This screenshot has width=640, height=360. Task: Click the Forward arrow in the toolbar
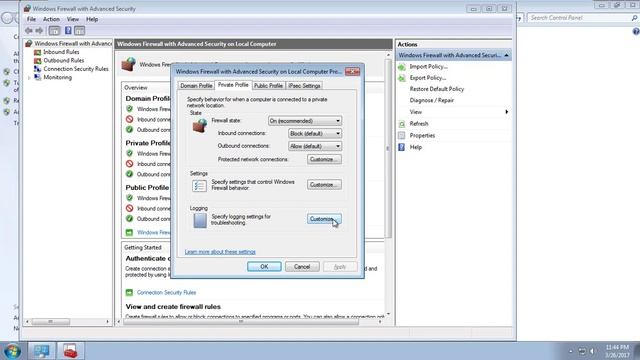point(39,31)
